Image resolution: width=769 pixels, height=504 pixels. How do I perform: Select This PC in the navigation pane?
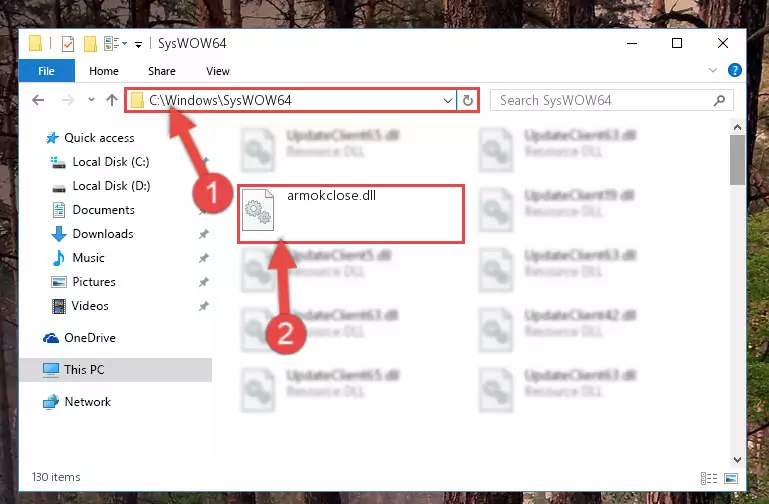115,370
